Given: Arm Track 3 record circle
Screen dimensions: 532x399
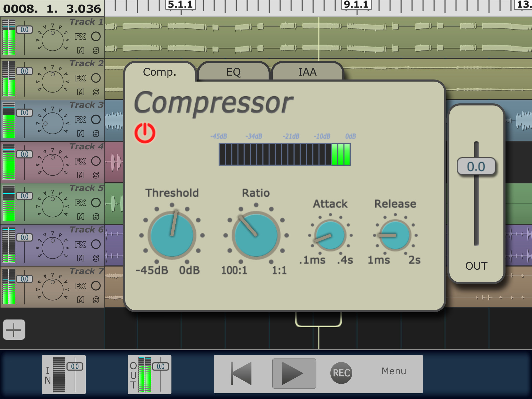Looking at the screenshot, I should click(96, 119).
